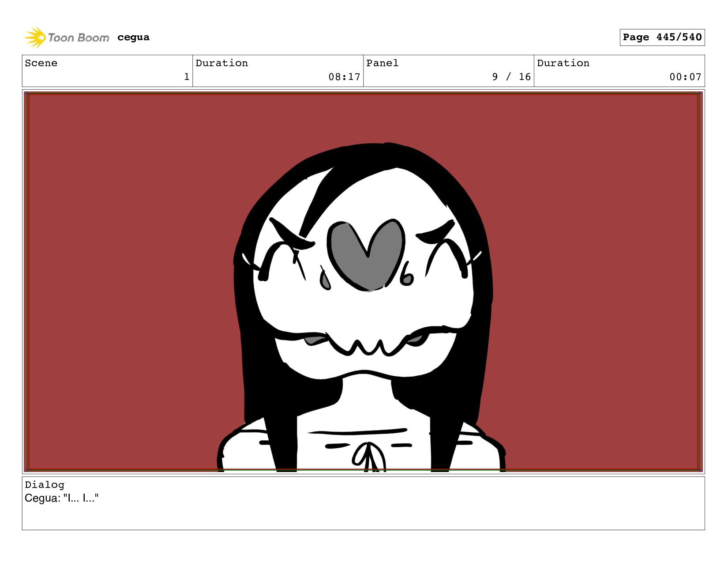
Task: Click the 'Scene' header label
Action: click(x=41, y=63)
